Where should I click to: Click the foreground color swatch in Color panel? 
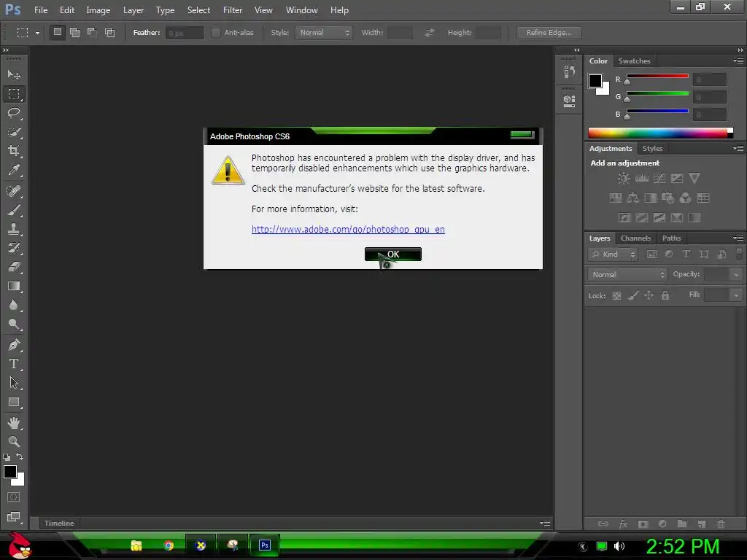coord(595,81)
